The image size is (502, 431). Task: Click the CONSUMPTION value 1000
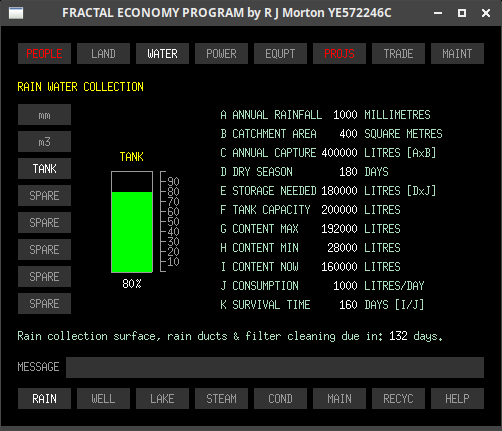(345, 286)
